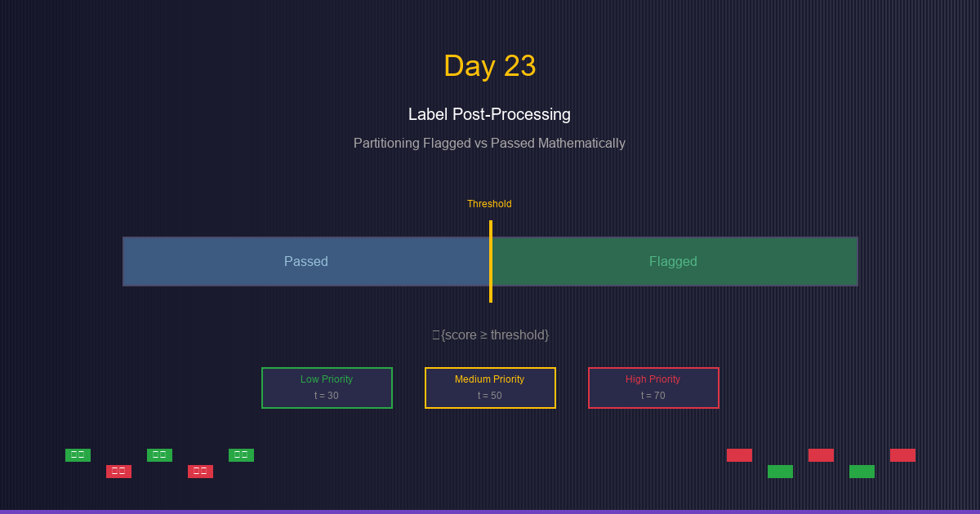Click the leftmost green label chip, bottom-left group
Image resolution: width=980 pixels, height=514 pixels.
(78, 455)
